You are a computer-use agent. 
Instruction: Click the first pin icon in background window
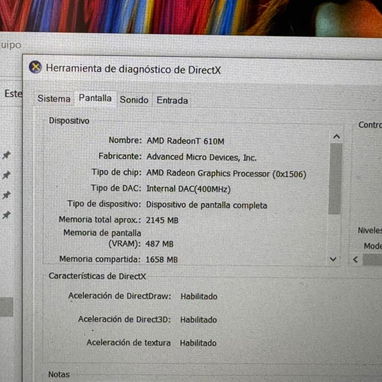point(6,155)
